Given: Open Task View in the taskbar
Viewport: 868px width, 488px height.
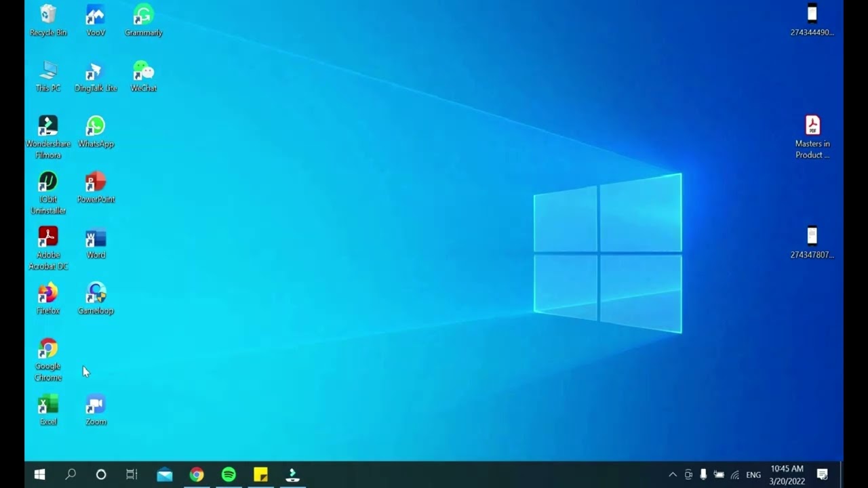Looking at the screenshot, I should (x=132, y=474).
